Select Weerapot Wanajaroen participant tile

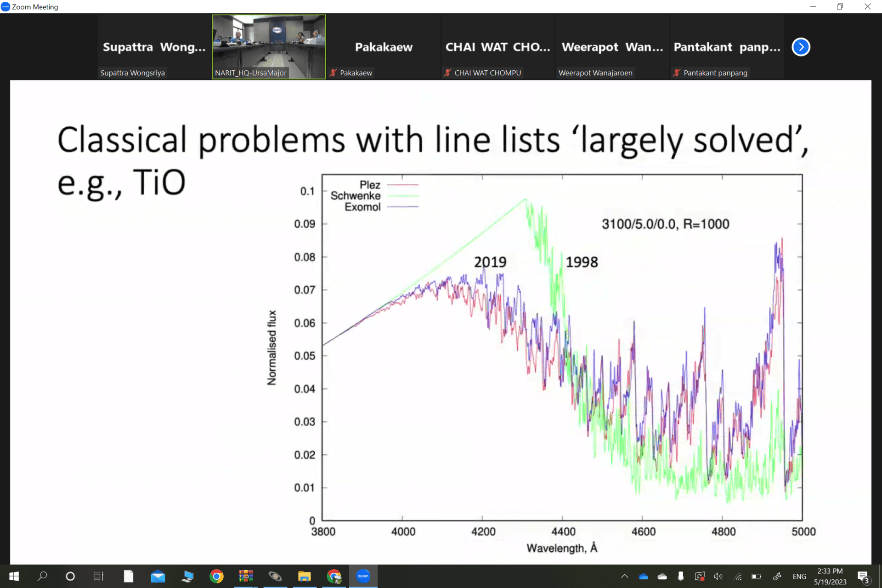[x=612, y=47]
